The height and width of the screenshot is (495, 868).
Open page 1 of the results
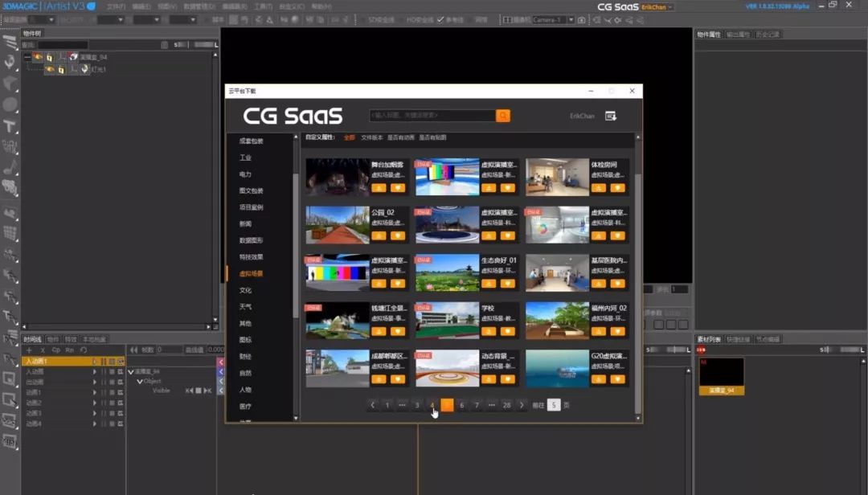pyautogui.click(x=387, y=405)
